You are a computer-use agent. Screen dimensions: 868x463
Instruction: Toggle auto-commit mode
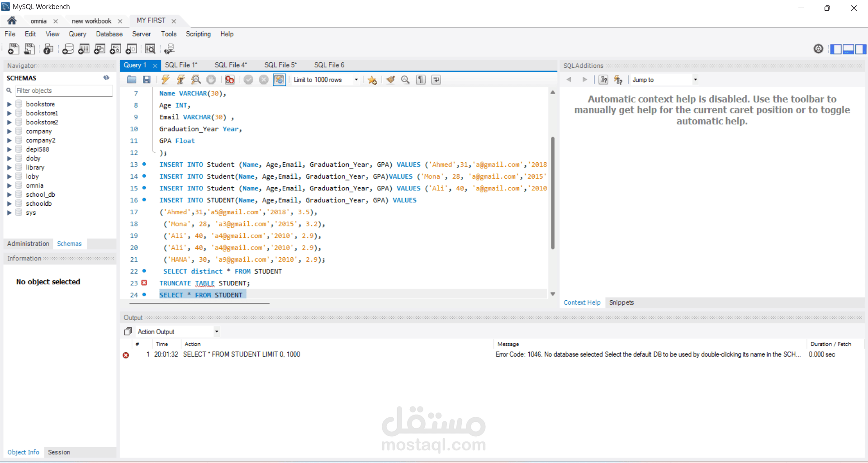click(x=280, y=80)
